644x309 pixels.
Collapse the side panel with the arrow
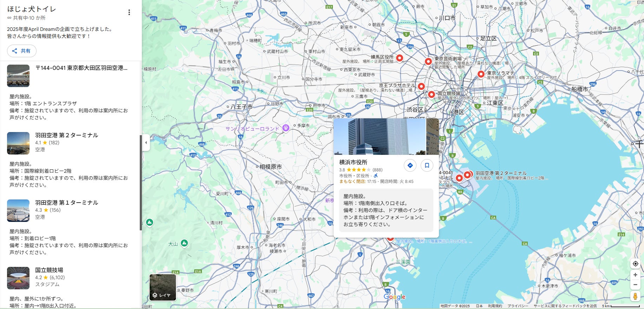pyautogui.click(x=146, y=143)
